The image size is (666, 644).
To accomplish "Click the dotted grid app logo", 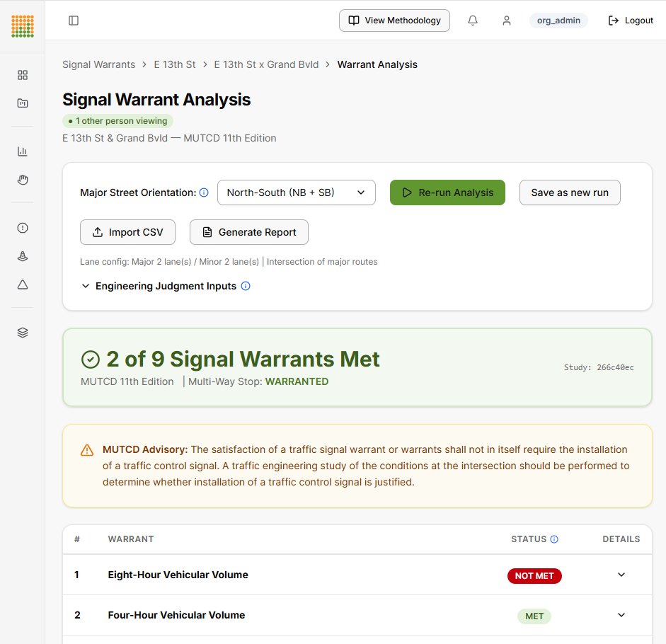I will click(23, 26).
